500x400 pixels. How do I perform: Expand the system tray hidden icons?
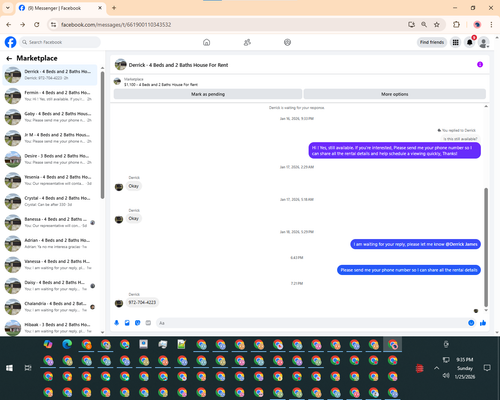pyautogui.click(x=436, y=368)
